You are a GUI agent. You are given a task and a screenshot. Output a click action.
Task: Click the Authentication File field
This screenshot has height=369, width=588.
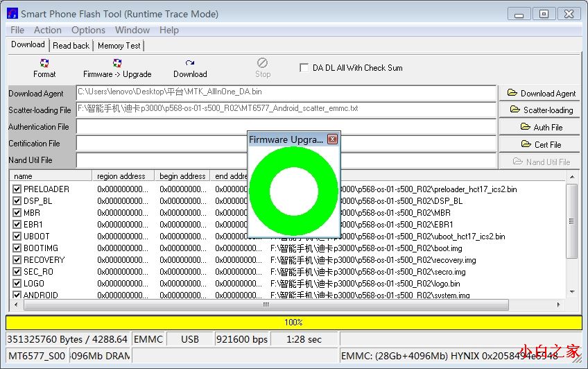tap(286, 126)
